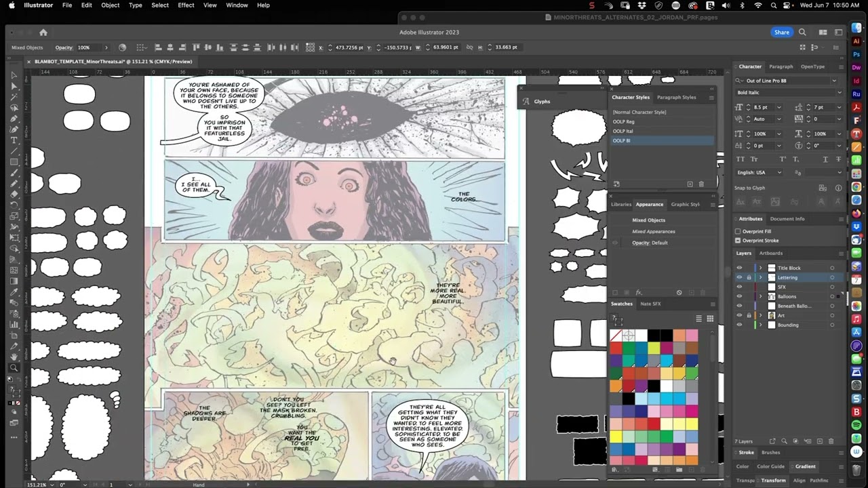Viewport: 868px width, 488px height.
Task: Open Character panel options menu
Action: (840, 66)
